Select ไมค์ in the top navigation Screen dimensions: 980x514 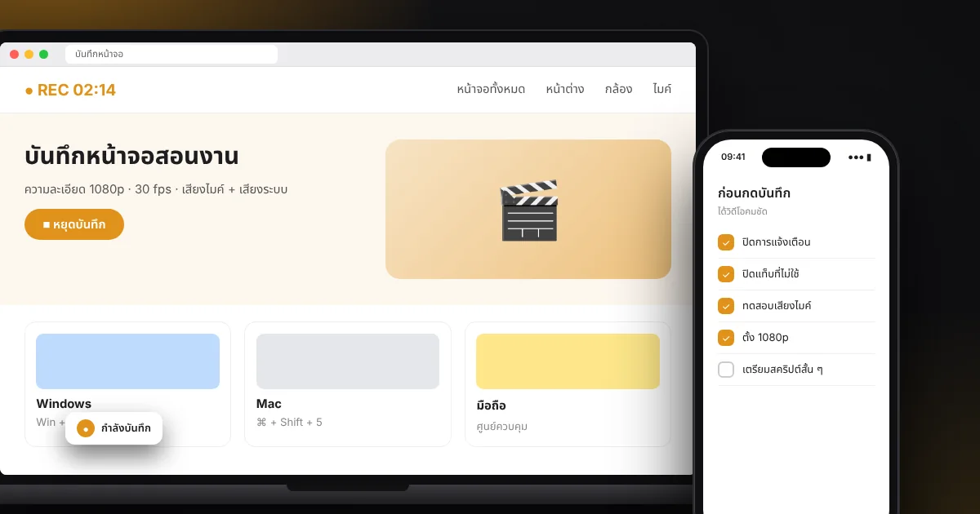[662, 90]
